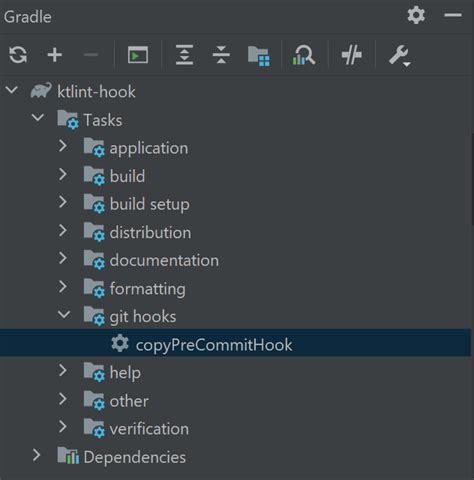
Task: Hide the Gradle tool window
Action: [x=453, y=15]
